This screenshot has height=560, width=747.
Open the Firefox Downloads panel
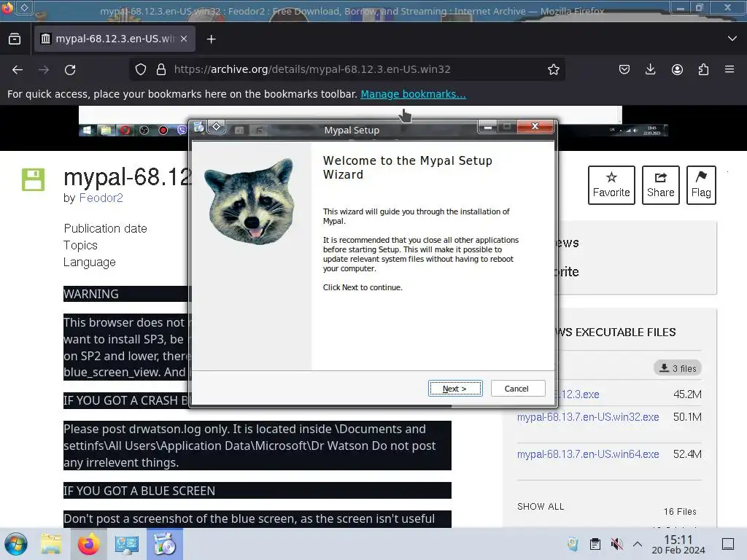pyautogui.click(x=650, y=69)
